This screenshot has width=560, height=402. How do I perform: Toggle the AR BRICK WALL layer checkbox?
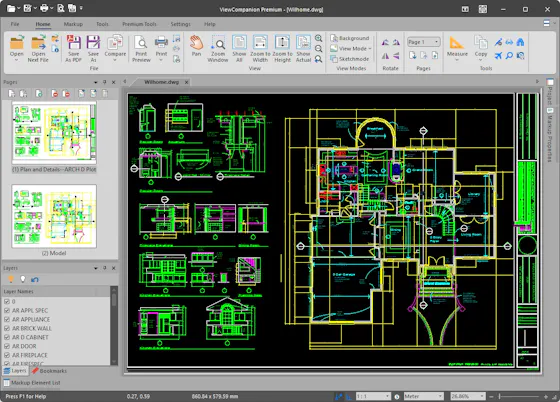click(7, 328)
